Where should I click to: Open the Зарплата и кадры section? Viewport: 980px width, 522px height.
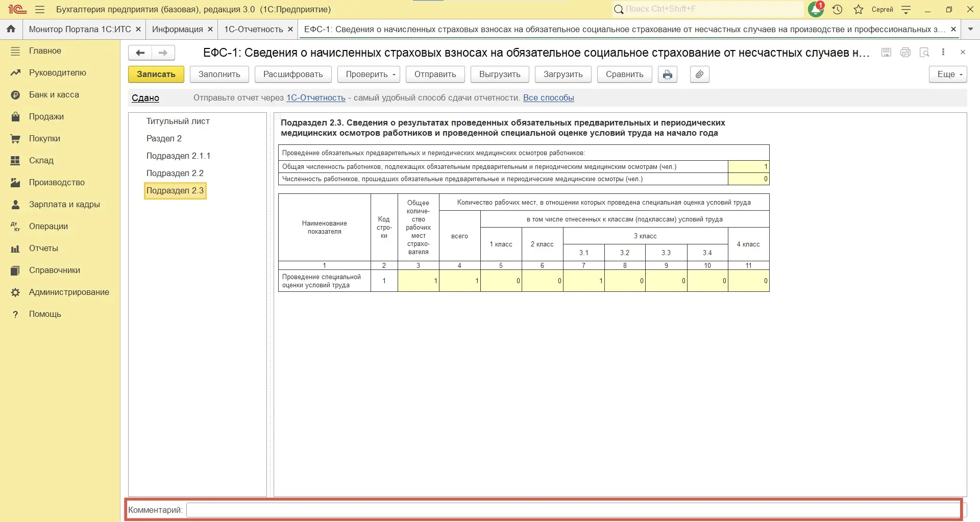point(64,205)
